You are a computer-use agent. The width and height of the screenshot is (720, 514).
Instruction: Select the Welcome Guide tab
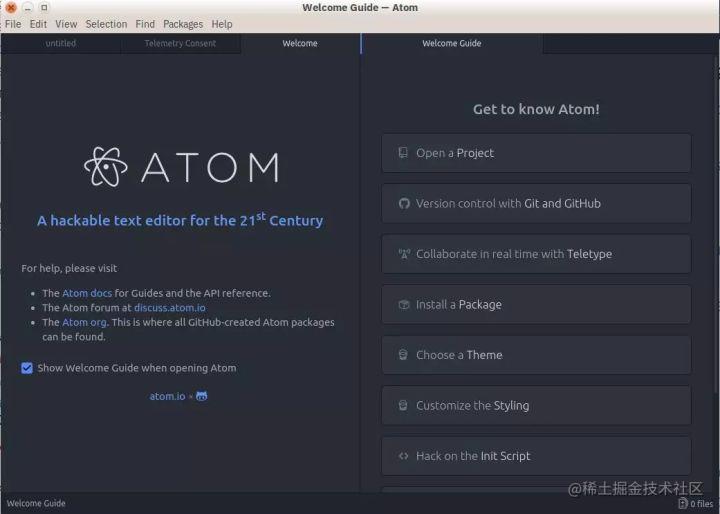point(452,43)
